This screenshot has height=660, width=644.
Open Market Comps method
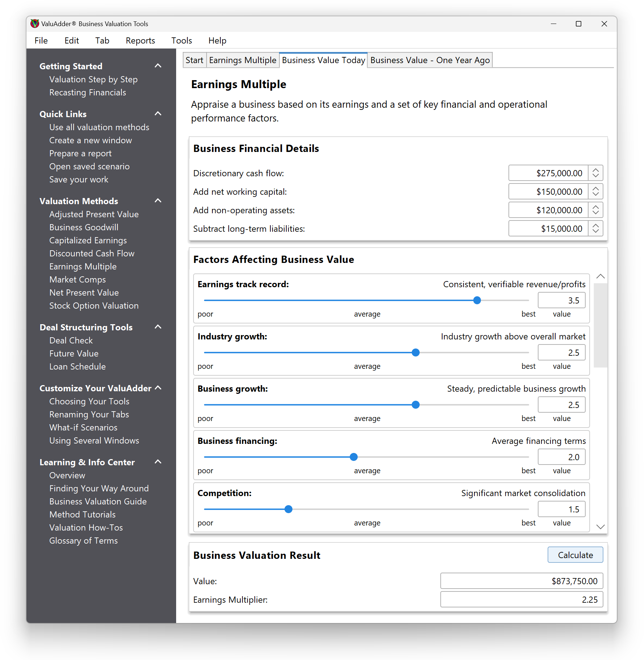(78, 280)
